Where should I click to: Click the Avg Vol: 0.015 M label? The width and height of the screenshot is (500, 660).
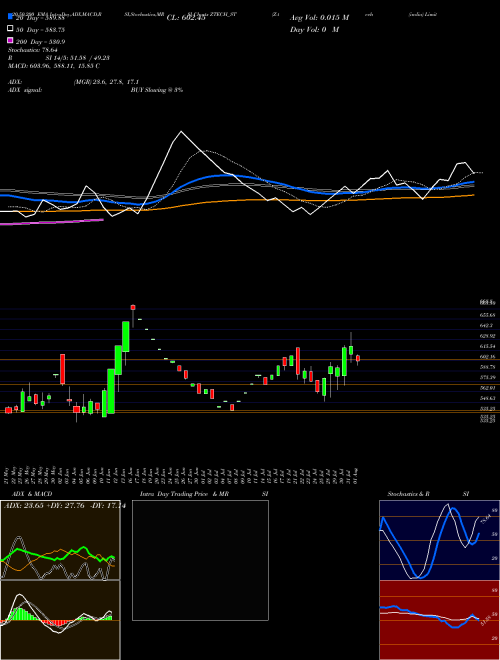point(319,18)
